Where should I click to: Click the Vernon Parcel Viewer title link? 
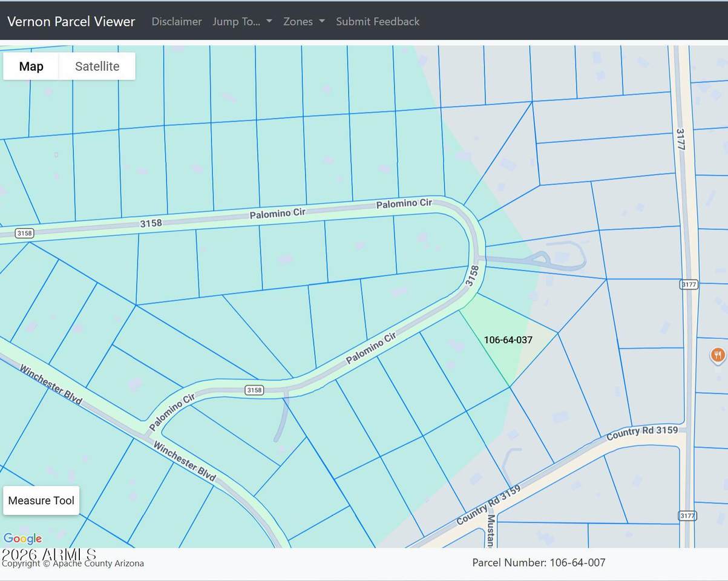tap(71, 21)
